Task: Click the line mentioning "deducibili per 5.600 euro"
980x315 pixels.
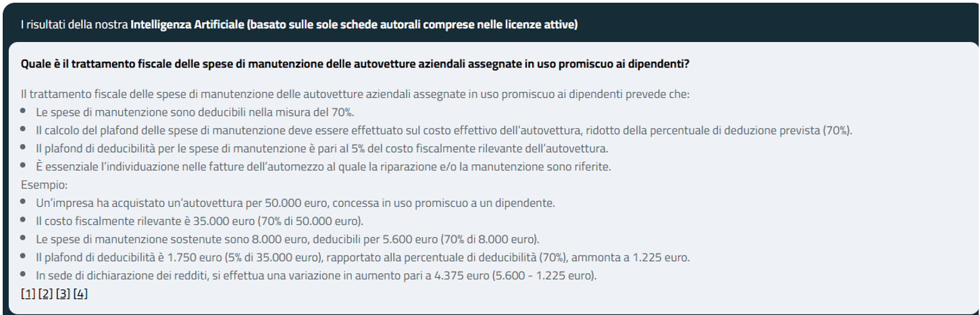Action: point(288,239)
